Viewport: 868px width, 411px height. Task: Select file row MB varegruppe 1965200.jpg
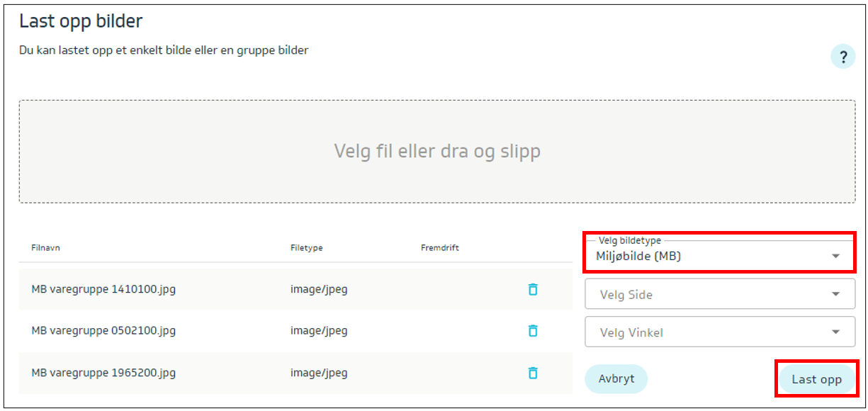coord(103,373)
